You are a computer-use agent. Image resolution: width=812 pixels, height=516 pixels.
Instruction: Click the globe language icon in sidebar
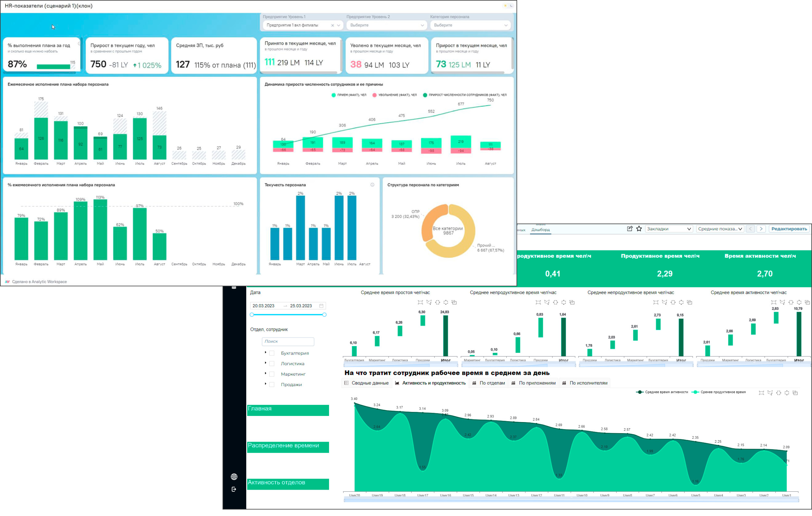(x=234, y=476)
